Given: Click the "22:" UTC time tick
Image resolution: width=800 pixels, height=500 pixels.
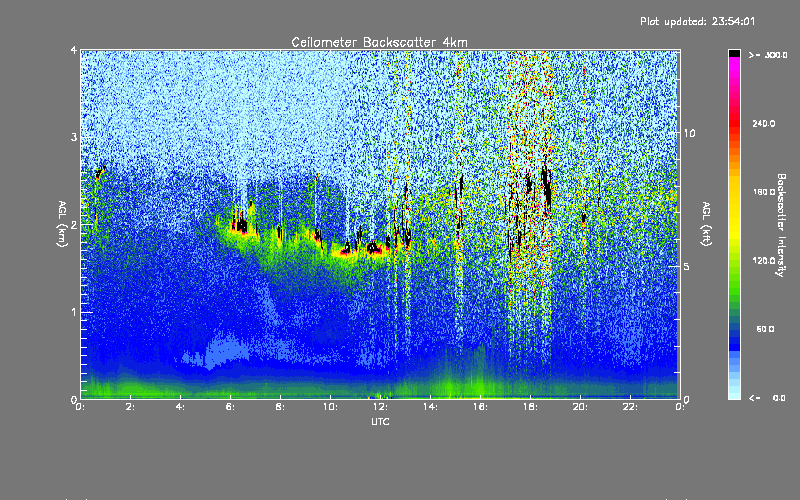Looking at the screenshot, I should (630, 407).
